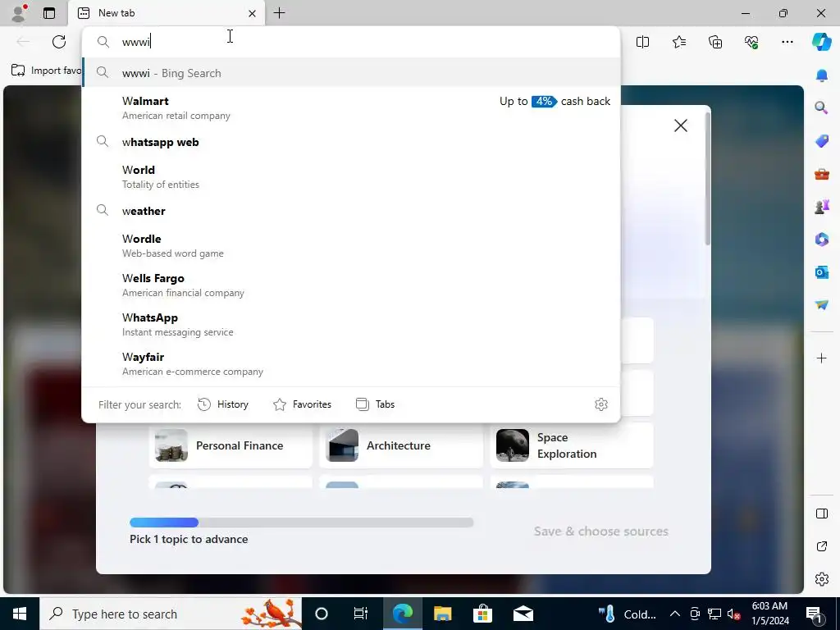This screenshot has width=840, height=630.
Task: Show hidden tray icons chevron
Action: (675, 614)
